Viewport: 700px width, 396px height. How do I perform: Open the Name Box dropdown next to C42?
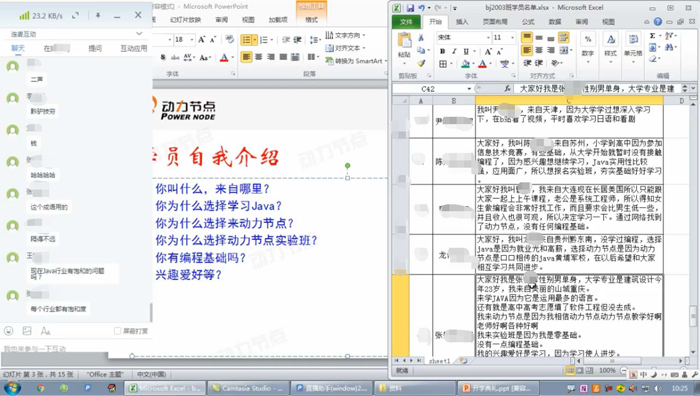click(x=469, y=89)
